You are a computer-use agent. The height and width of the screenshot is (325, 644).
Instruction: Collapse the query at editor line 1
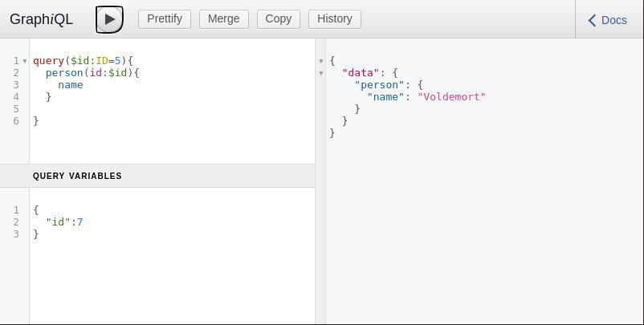[x=25, y=61]
